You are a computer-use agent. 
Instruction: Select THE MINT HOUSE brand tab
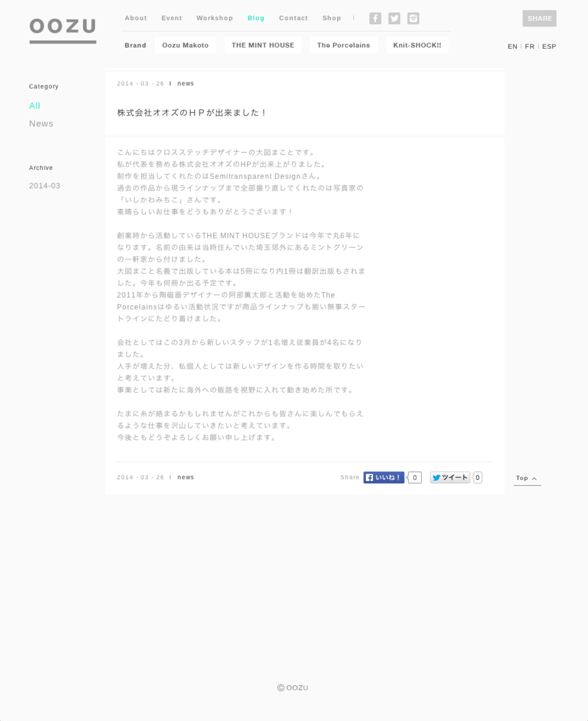[263, 45]
